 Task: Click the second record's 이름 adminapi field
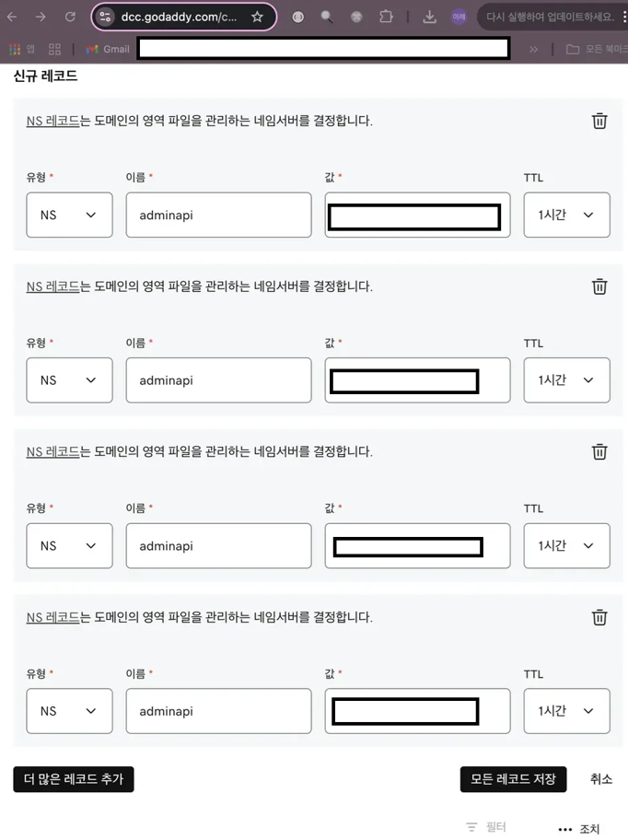(x=218, y=380)
